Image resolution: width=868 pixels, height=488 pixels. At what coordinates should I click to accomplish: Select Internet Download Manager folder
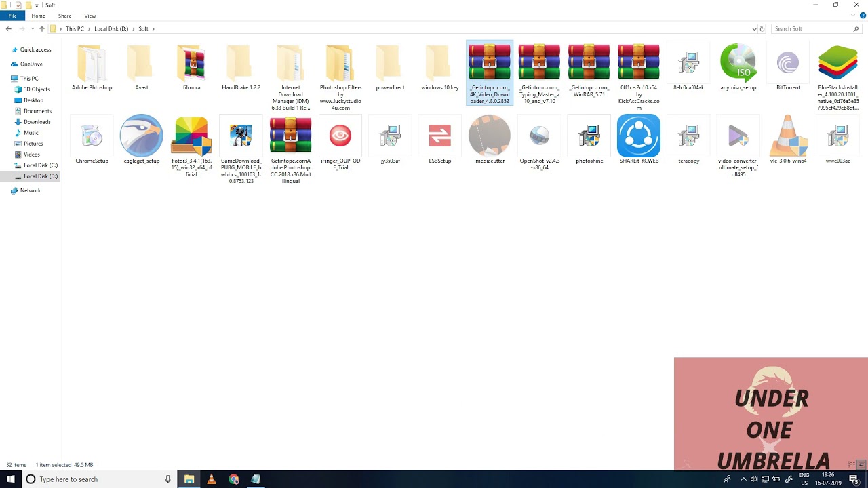(290, 78)
